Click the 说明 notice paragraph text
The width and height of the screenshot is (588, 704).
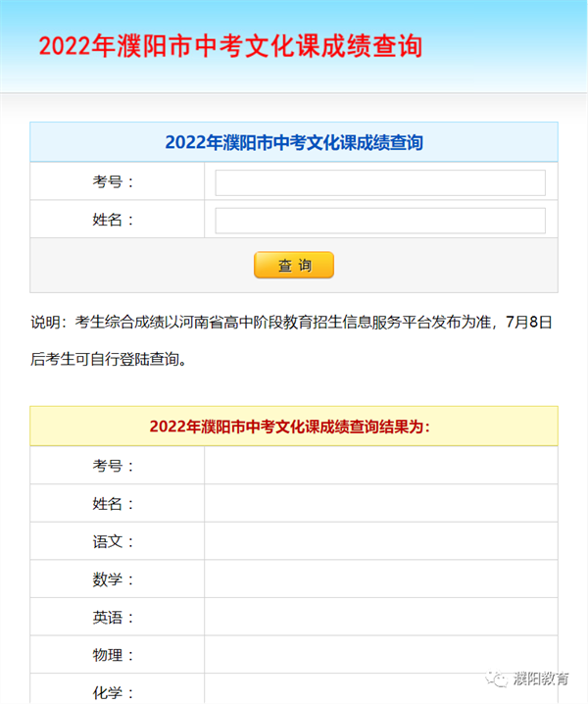click(291, 340)
